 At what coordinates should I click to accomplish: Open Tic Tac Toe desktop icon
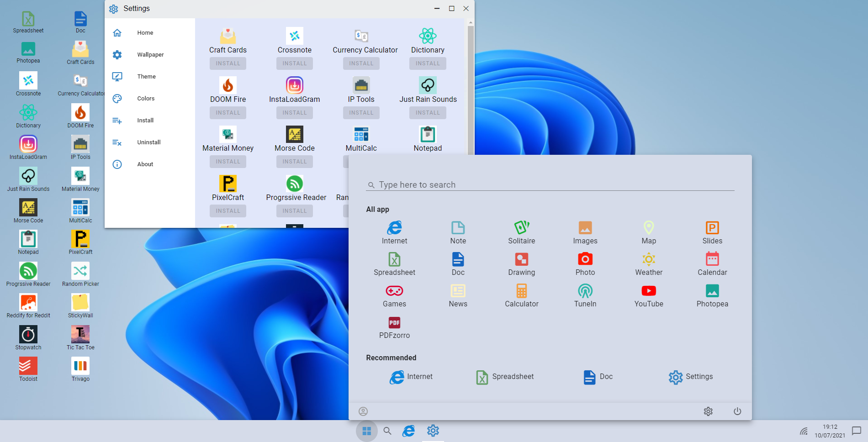80,338
